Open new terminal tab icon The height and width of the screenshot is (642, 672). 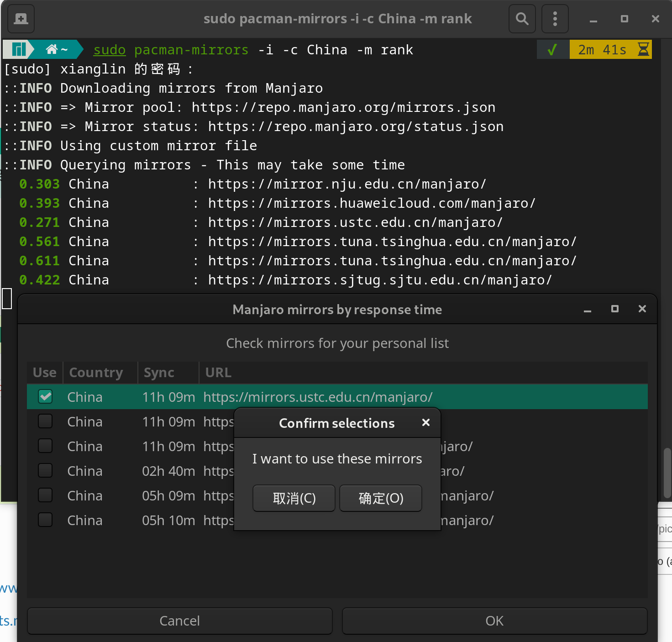pos(21,19)
